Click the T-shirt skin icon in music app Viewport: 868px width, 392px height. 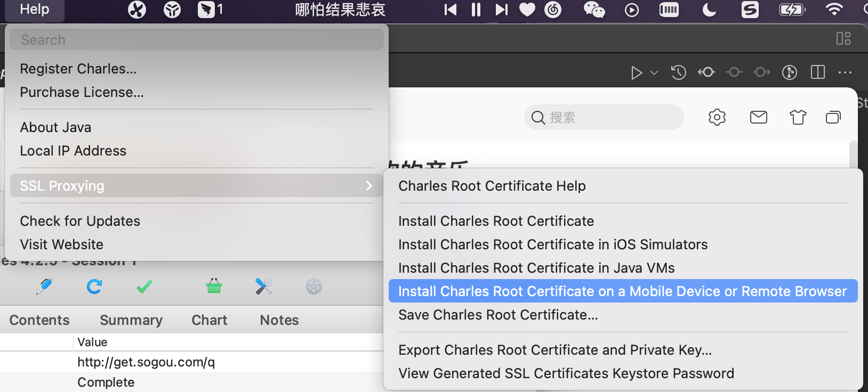coord(798,117)
